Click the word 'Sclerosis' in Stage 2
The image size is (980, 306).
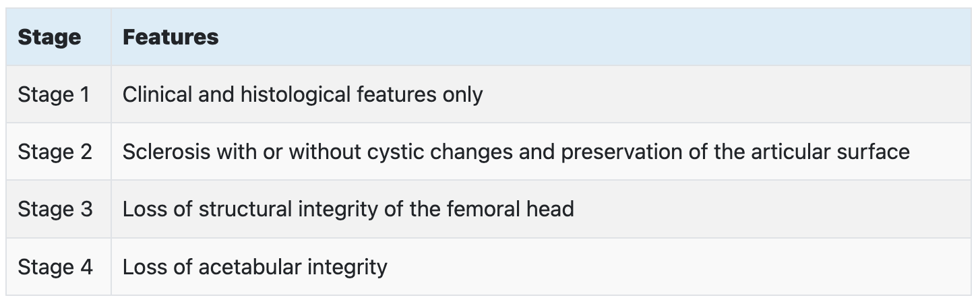click(166, 152)
